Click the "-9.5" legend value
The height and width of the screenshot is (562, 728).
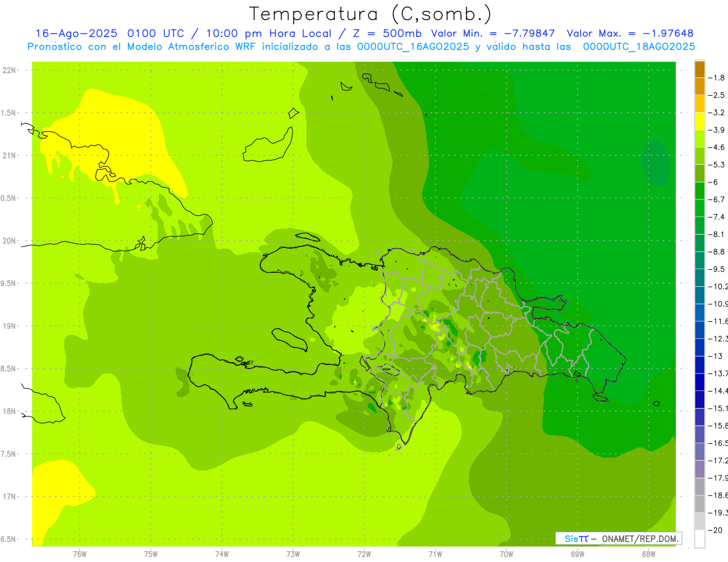(x=717, y=269)
